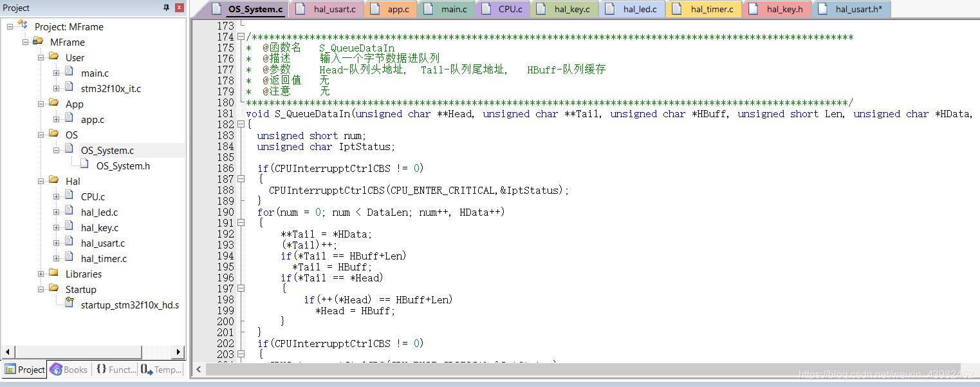Click the Startup folder icon
Image resolution: width=980 pixels, height=387 pixels.
[53, 288]
